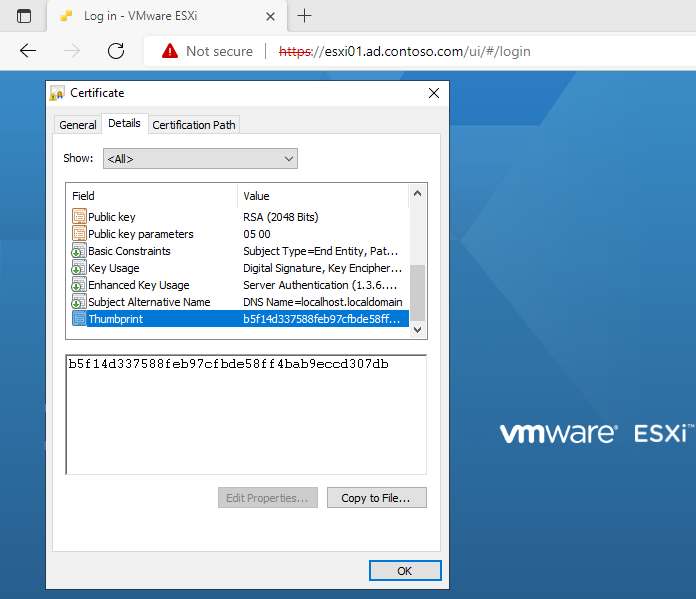Viewport: 696px width, 599px height.
Task: Select the Details tab
Action: click(124, 123)
